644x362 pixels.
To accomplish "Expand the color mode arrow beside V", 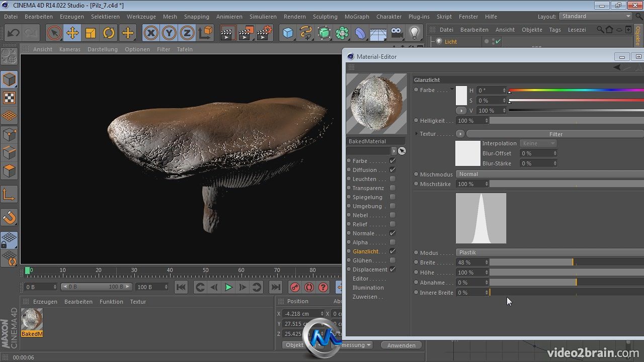I will [x=461, y=111].
